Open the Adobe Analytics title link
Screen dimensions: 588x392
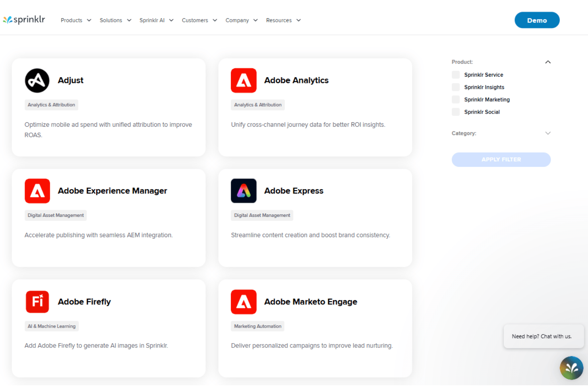(x=296, y=80)
